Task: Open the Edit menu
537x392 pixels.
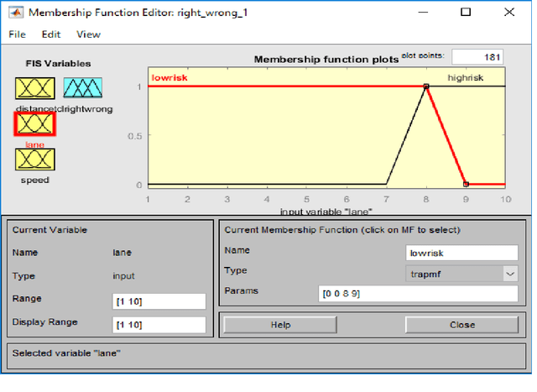Action: pos(51,34)
